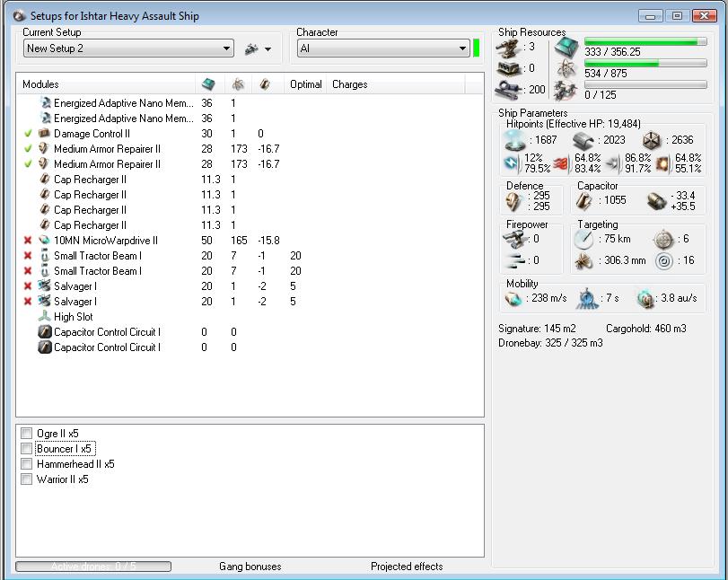Click the capacitor recharge battery icon
Viewport: 728px width, 580px height.
coord(656,201)
